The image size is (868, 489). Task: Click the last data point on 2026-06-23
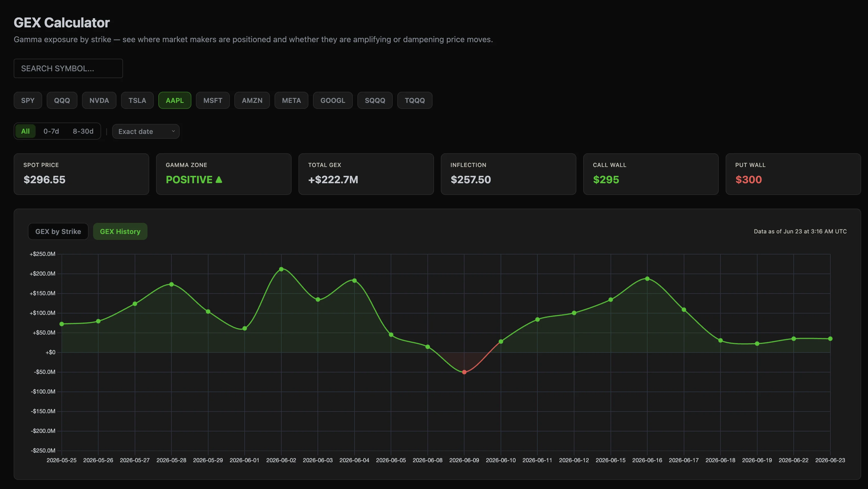830,339
